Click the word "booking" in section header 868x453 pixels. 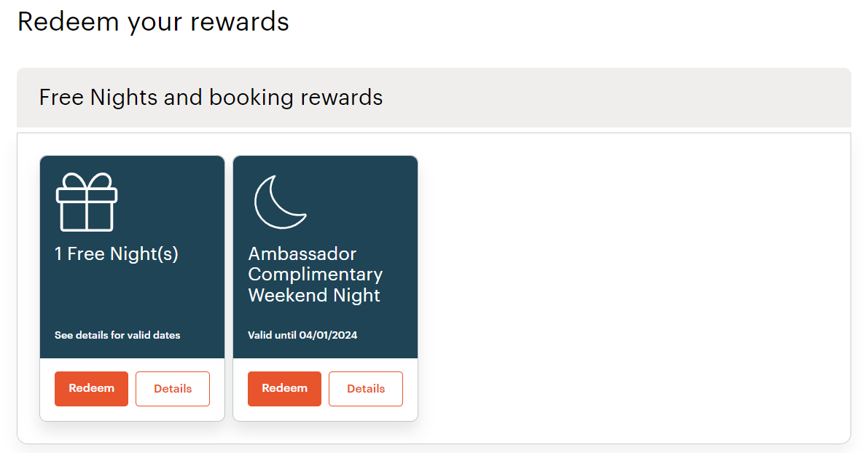[x=251, y=98]
